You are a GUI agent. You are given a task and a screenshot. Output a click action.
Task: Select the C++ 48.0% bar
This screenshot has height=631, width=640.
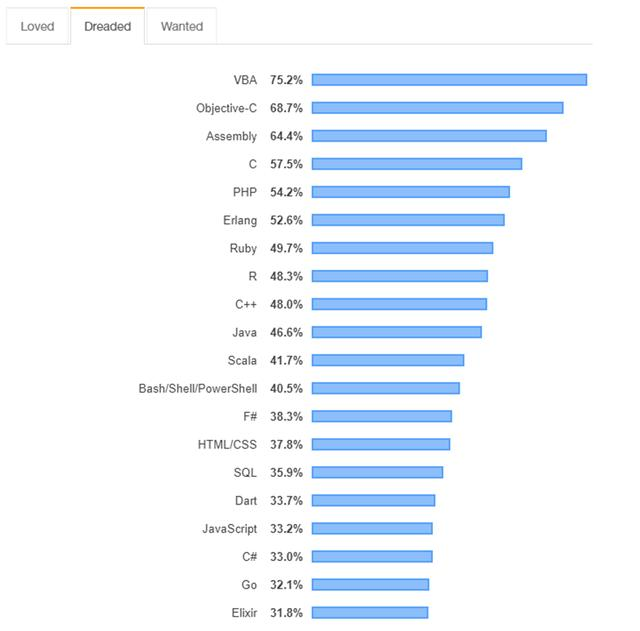click(x=399, y=304)
